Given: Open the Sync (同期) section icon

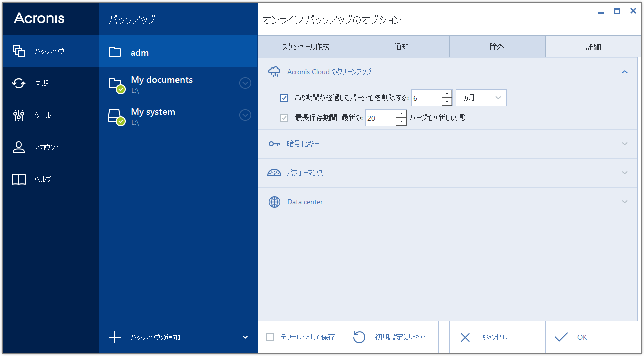Looking at the screenshot, I should click(x=19, y=83).
